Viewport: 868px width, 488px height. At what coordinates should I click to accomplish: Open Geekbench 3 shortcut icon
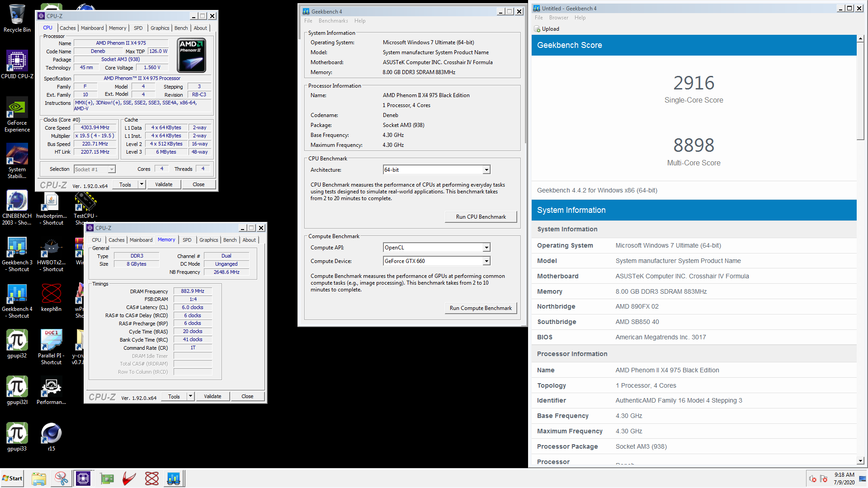(17, 254)
